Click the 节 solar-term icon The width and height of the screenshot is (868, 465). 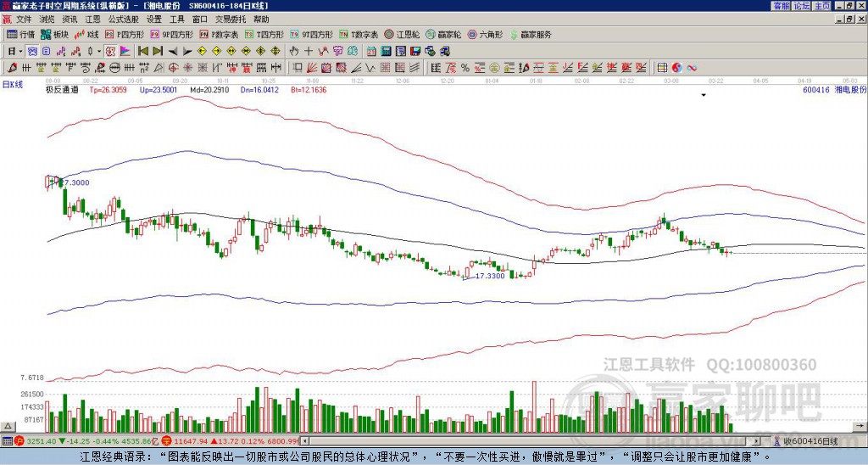[337, 51]
